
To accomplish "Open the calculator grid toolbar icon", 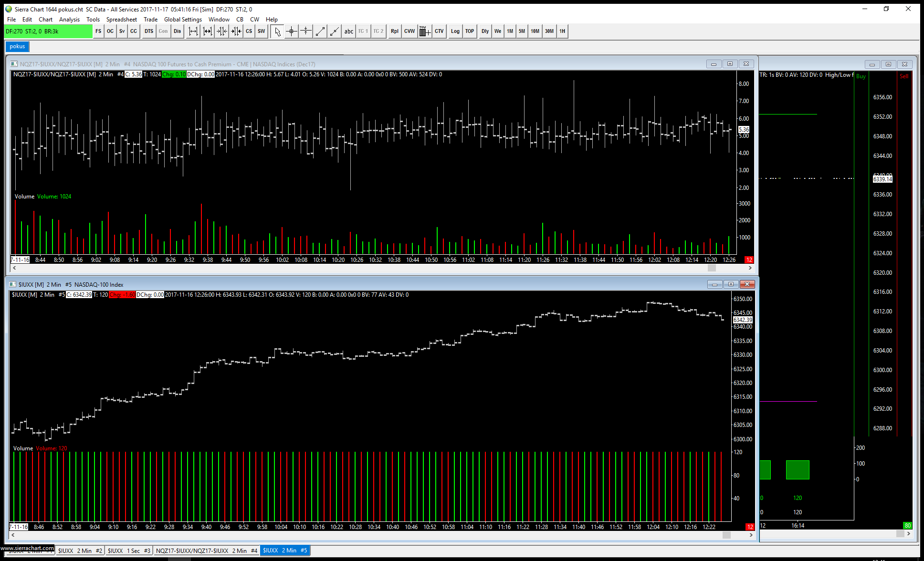I will click(x=424, y=31).
